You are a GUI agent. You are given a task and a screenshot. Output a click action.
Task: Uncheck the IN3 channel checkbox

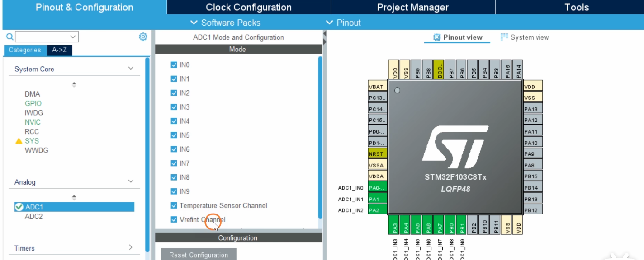(174, 107)
